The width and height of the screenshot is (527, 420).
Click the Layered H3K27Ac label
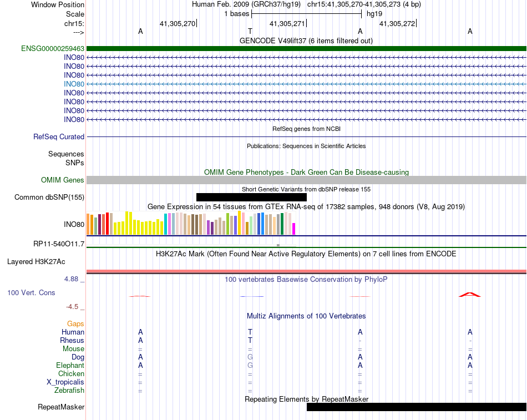click(x=36, y=262)
